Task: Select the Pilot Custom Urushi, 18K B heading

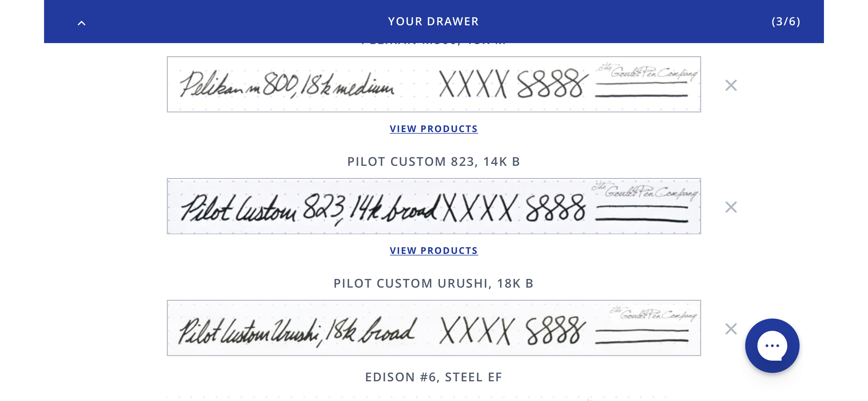Action: [434, 284]
